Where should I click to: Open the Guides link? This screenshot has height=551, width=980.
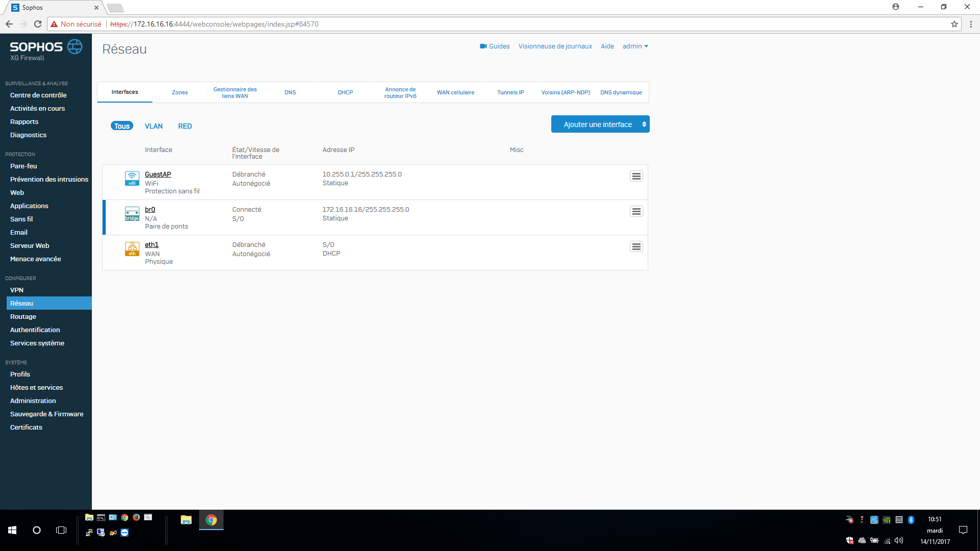click(x=499, y=46)
